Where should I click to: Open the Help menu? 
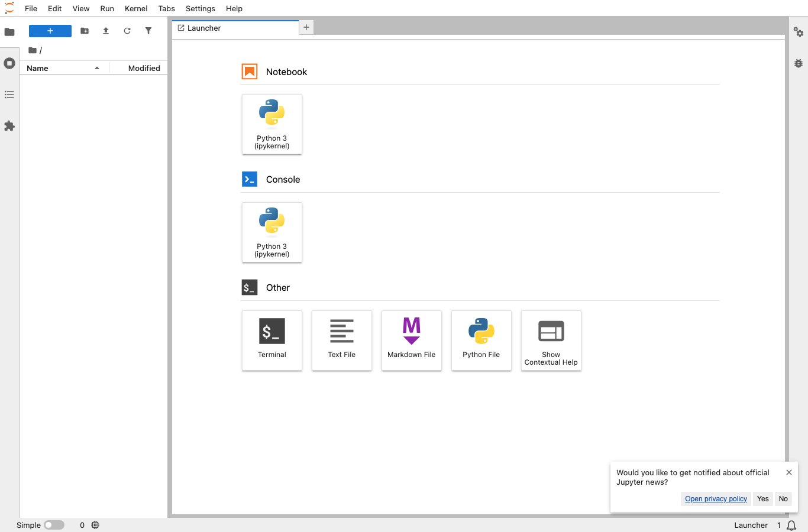coord(234,8)
